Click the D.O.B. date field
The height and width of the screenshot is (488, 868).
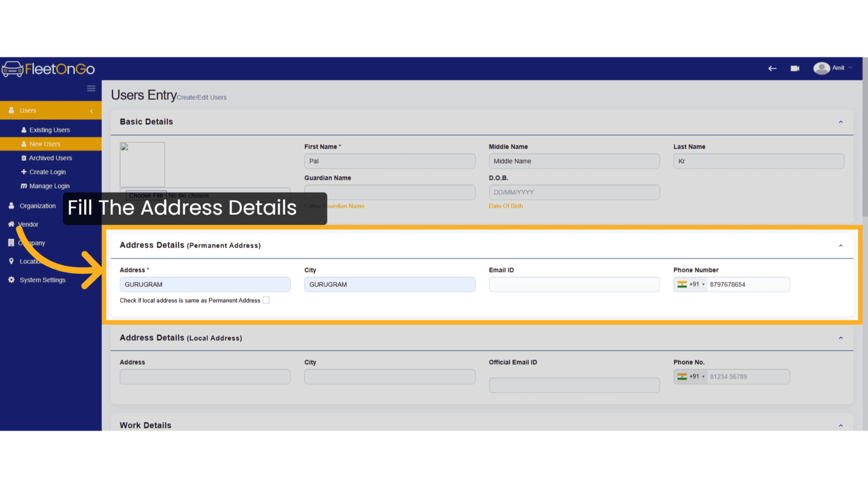(x=574, y=192)
